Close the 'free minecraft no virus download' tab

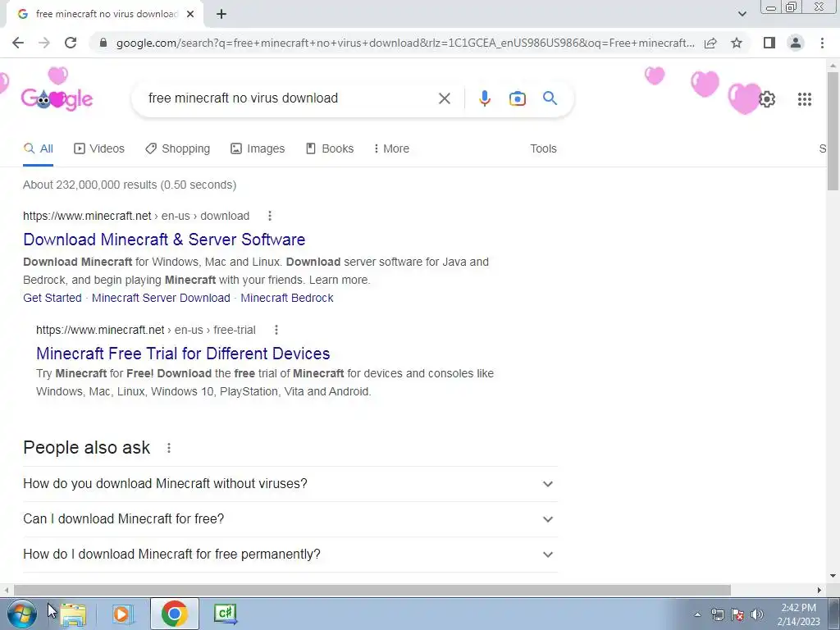(190, 14)
